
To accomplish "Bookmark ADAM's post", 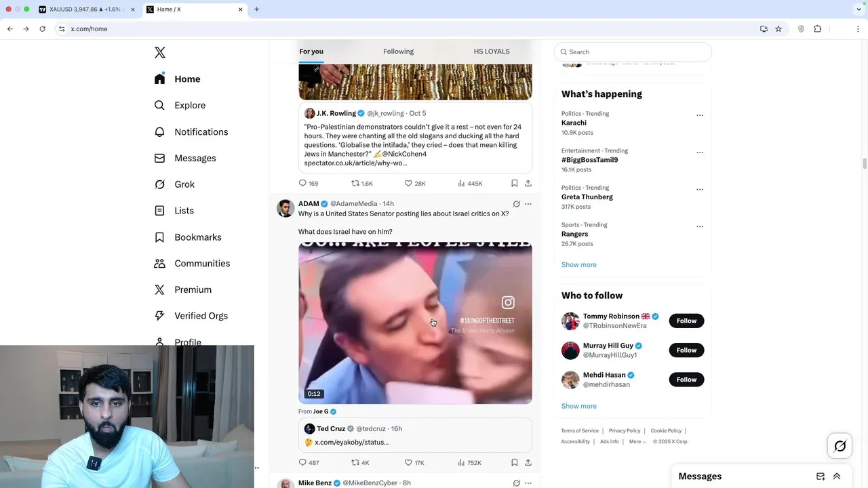I will tap(514, 462).
